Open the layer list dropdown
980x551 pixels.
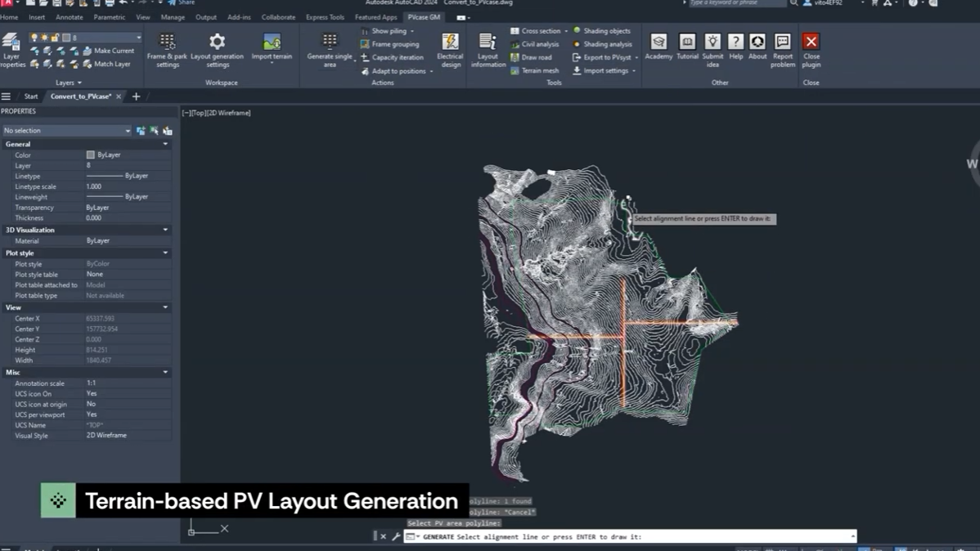point(138,38)
